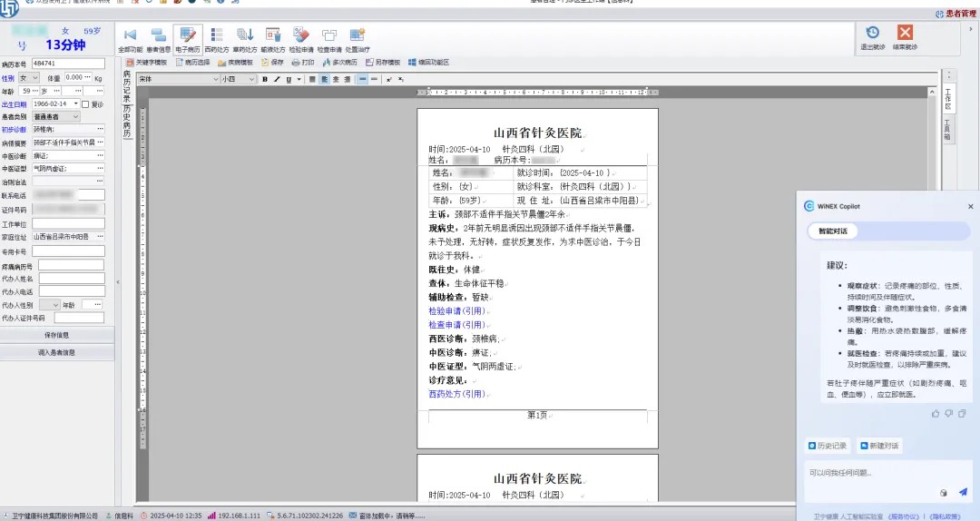Click the 保存 save toolbar button

pyautogui.click(x=272, y=63)
